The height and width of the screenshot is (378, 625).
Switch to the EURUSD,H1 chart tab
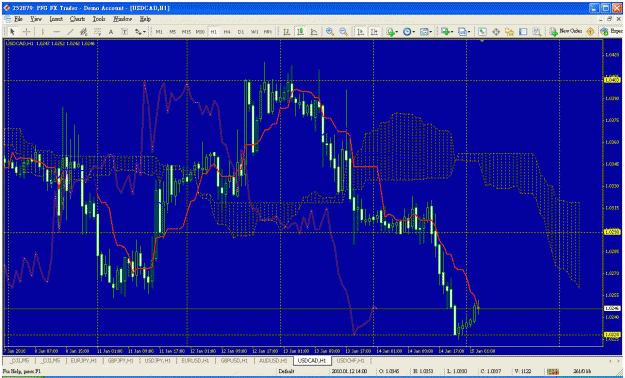[x=195, y=360]
